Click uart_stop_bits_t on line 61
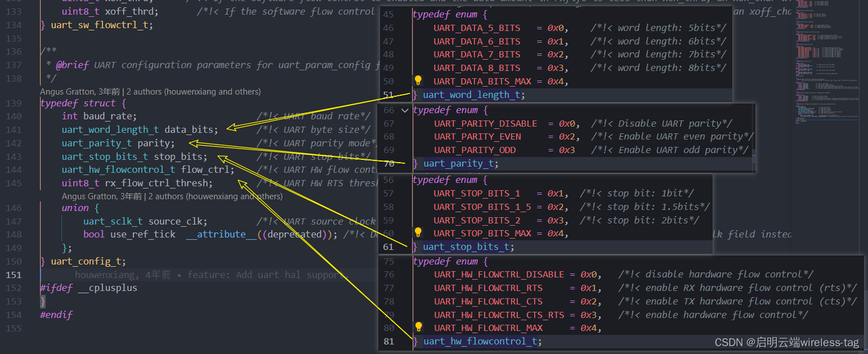This screenshot has height=354, width=868. click(466, 247)
